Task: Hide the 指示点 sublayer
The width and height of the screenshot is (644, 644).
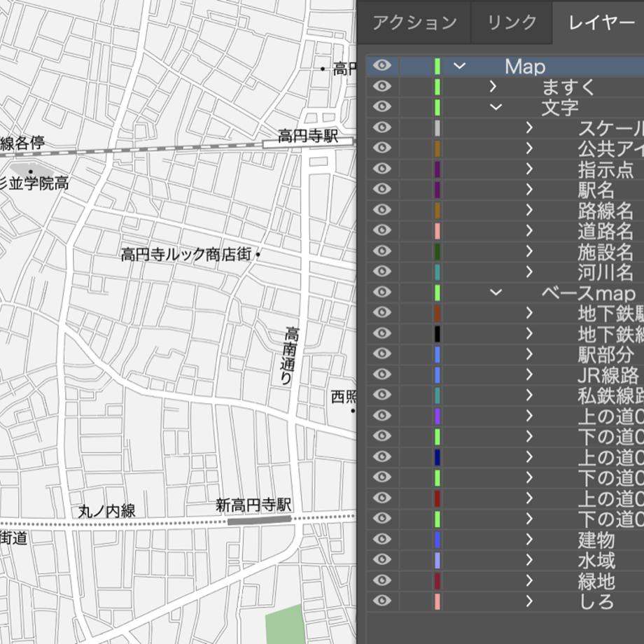Action: [382, 169]
